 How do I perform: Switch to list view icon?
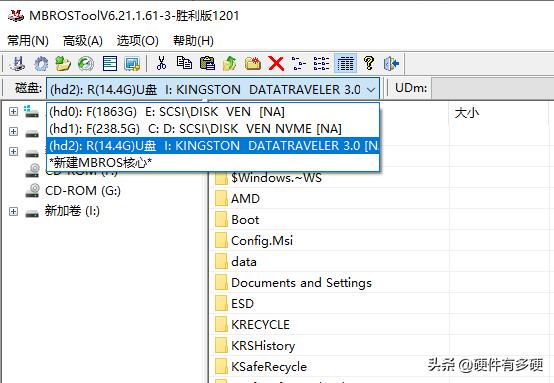click(x=322, y=64)
